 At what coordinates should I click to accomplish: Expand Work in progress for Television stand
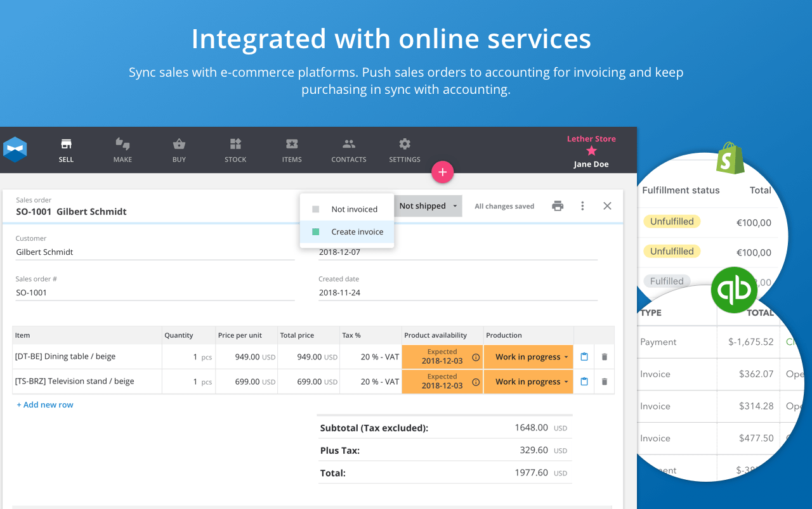(x=528, y=382)
